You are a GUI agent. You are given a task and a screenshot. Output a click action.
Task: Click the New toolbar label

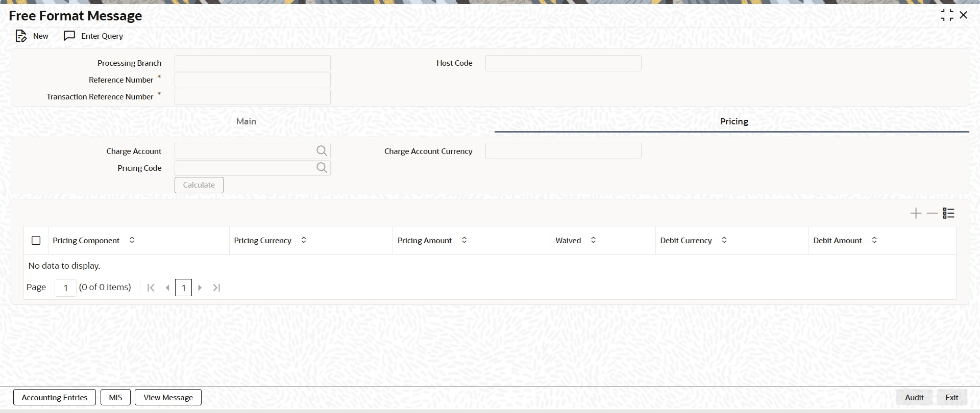point(41,36)
